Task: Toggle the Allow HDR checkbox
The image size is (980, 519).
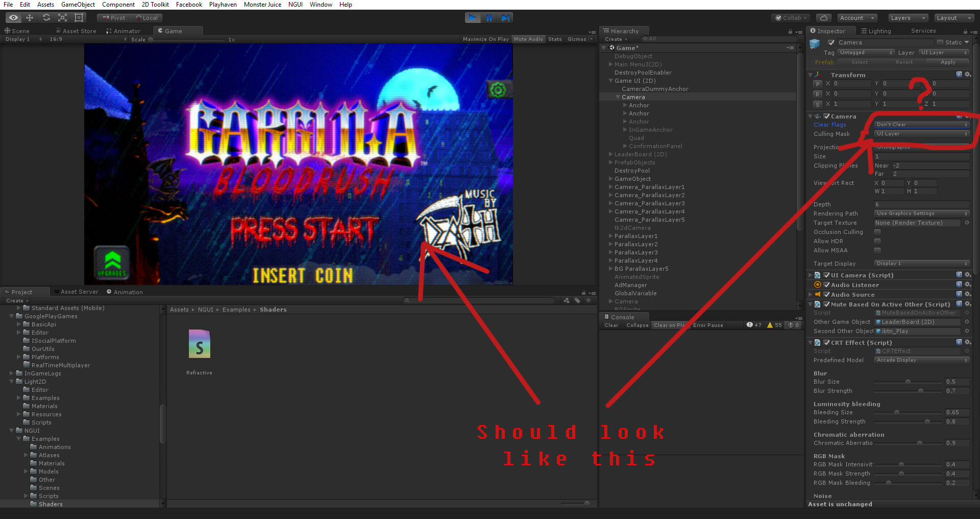Action: click(877, 241)
